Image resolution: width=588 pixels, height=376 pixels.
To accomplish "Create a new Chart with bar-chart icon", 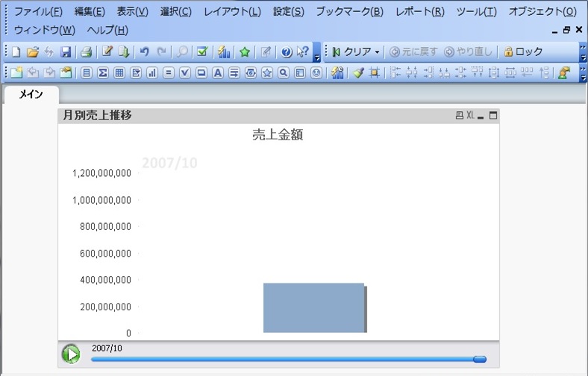I will (152, 72).
